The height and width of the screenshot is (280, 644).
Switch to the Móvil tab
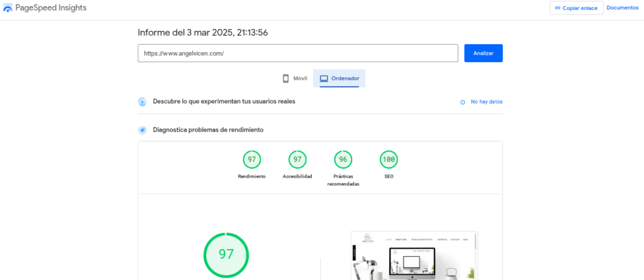(295, 78)
